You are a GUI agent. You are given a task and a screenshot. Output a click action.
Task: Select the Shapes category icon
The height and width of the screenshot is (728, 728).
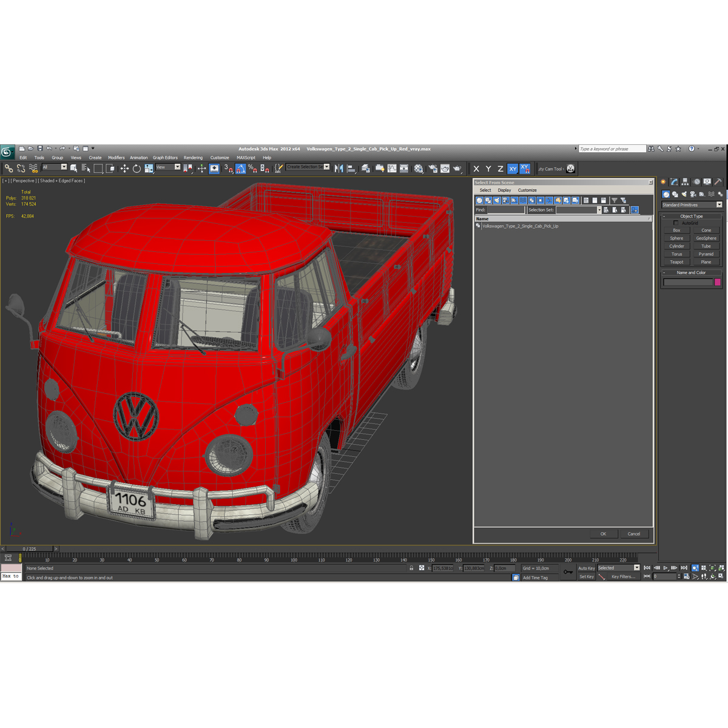click(675, 194)
